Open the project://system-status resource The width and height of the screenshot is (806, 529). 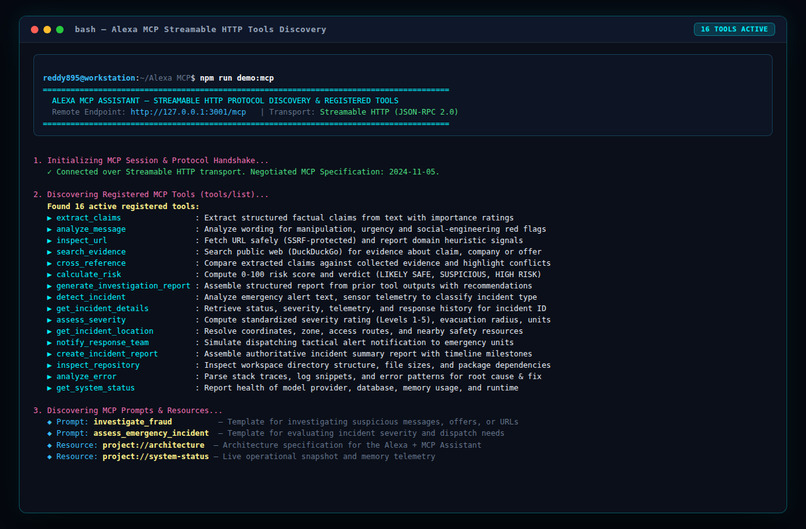coord(156,457)
